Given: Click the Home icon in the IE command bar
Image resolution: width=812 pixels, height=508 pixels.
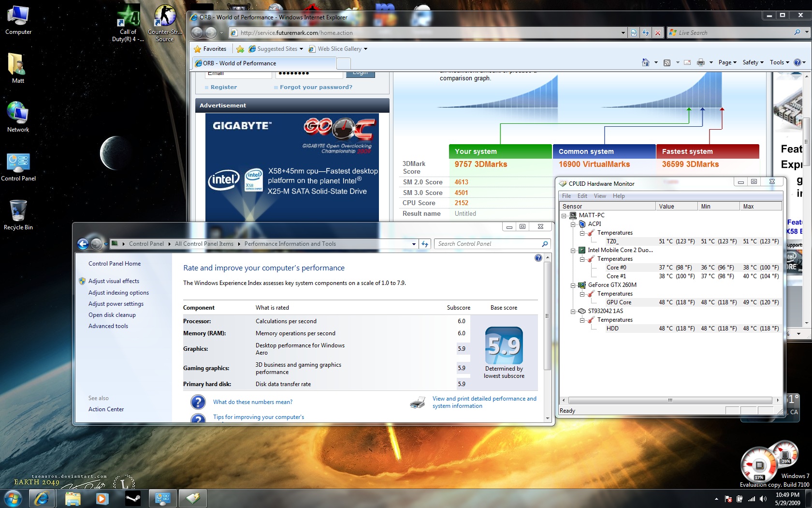Looking at the screenshot, I should [x=645, y=62].
